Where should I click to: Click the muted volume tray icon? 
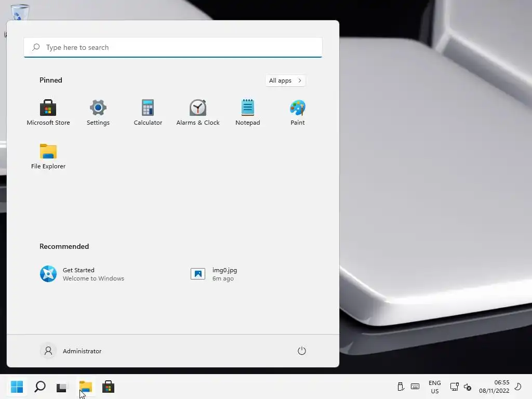click(x=468, y=387)
